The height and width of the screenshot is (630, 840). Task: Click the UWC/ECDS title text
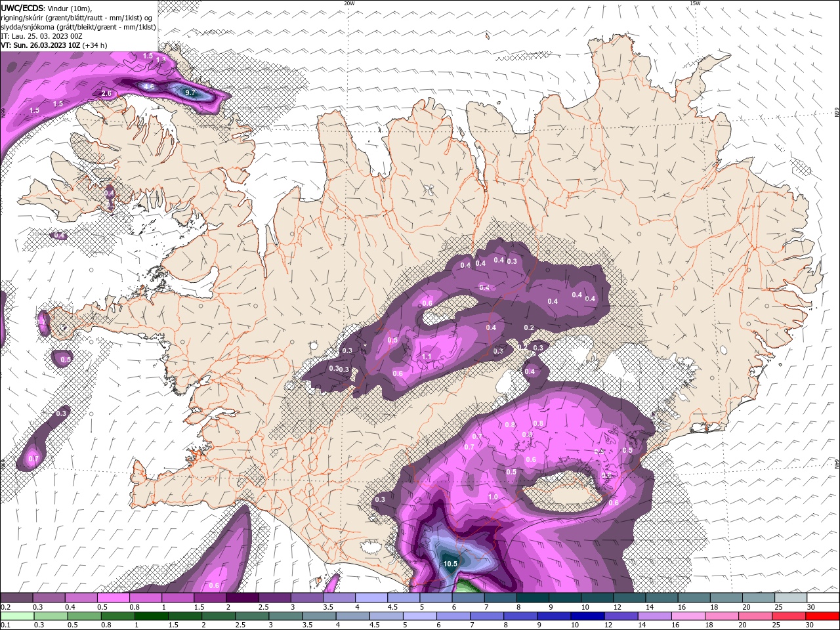(x=23, y=8)
